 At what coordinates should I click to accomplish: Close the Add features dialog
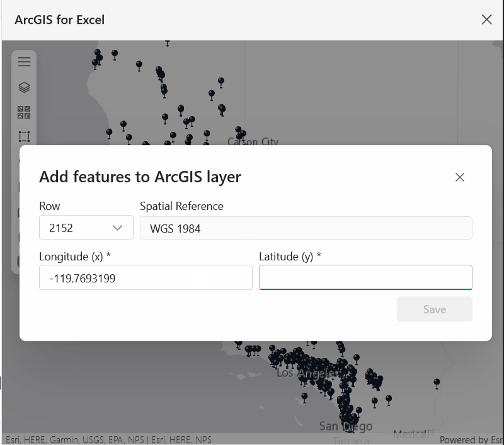click(459, 177)
